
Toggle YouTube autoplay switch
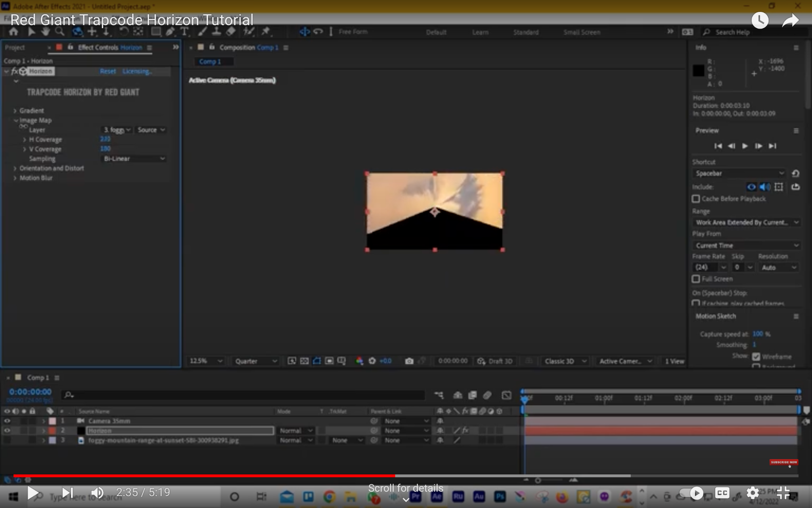(691, 493)
